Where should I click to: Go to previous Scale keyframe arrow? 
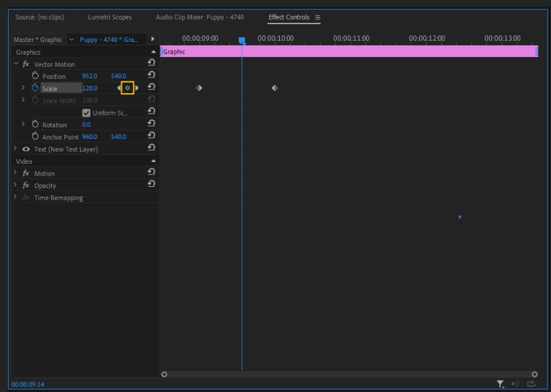[x=119, y=88]
